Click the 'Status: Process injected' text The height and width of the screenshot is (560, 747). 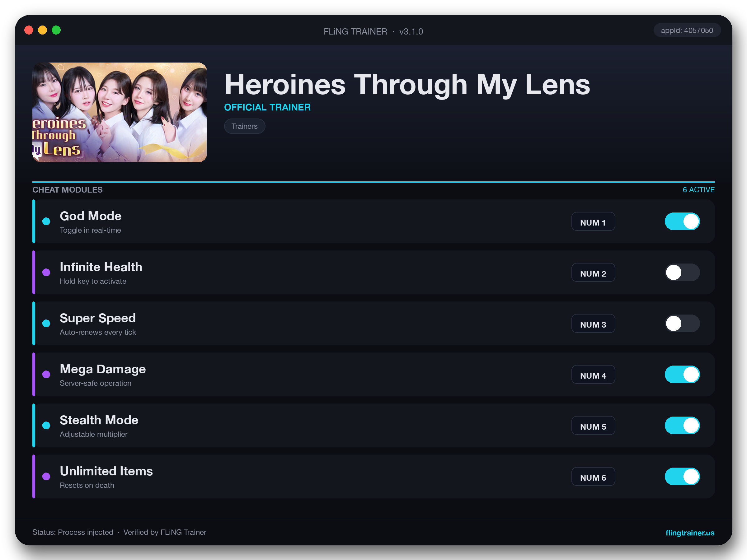pyautogui.click(x=73, y=532)
